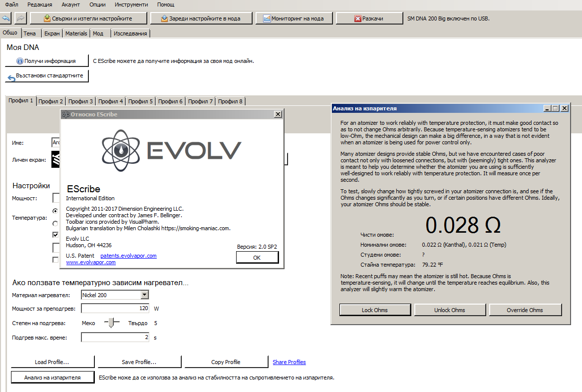This screenshot has width=582, height=392.
Task: Open the patents.evolvapor.com link
Action: click(128, 256)
